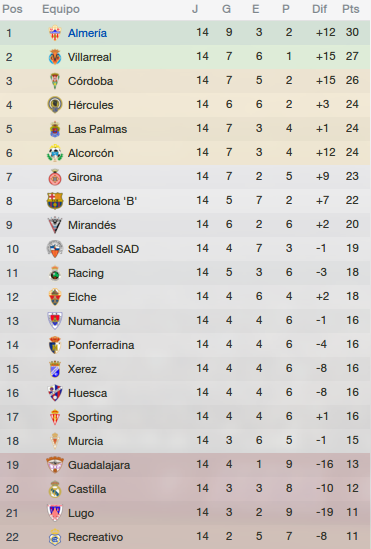Viewport: 371px width, 549px height.
Task: Open the Almería team link
Action: [x=87, y=33]
